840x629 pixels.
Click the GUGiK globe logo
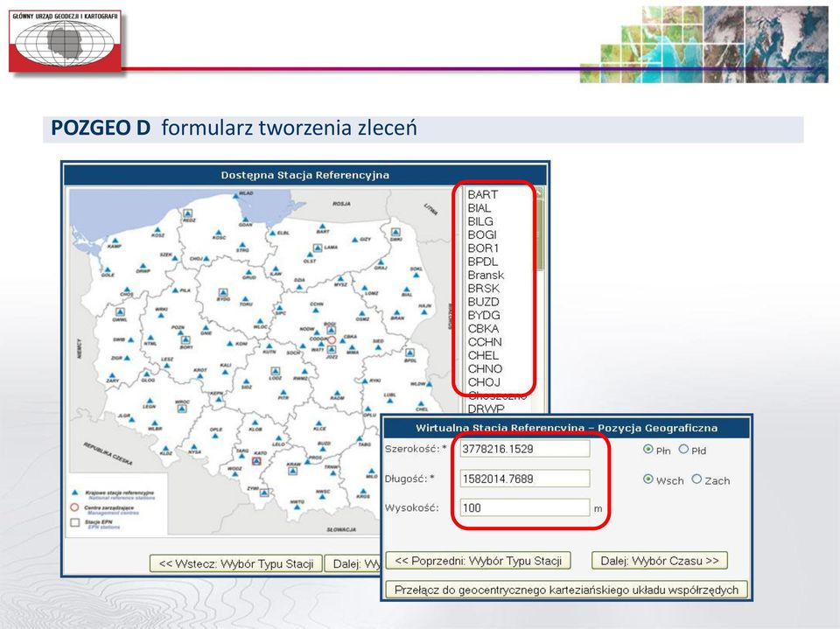tap(65, 41)
